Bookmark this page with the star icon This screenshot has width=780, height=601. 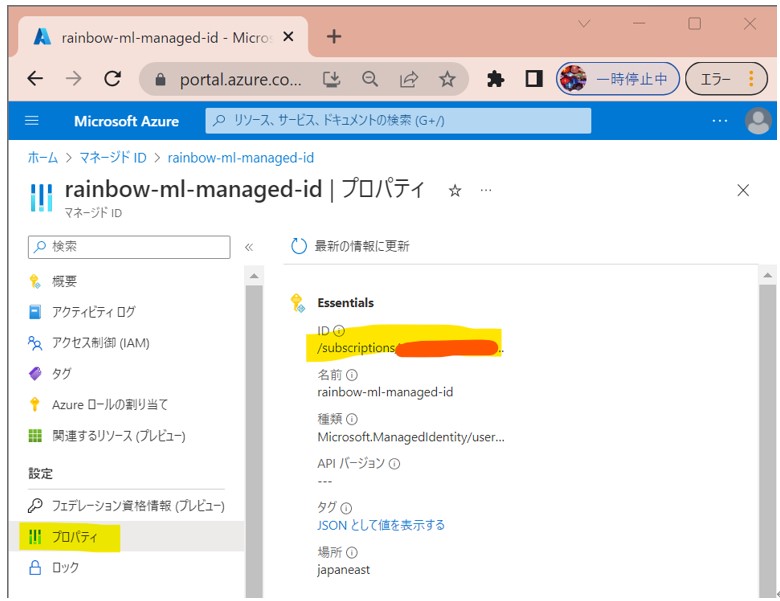(447, 79)
